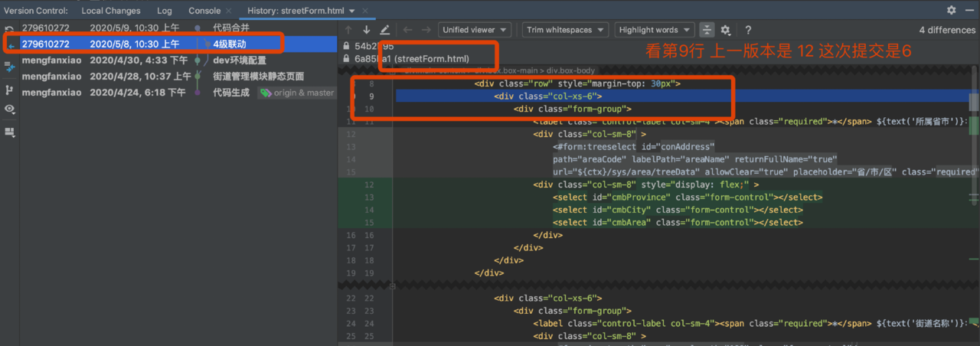Screen dimensions: 980x346
Task: Open the Unified viewer dropdown
Action: [x=476, y=30]
